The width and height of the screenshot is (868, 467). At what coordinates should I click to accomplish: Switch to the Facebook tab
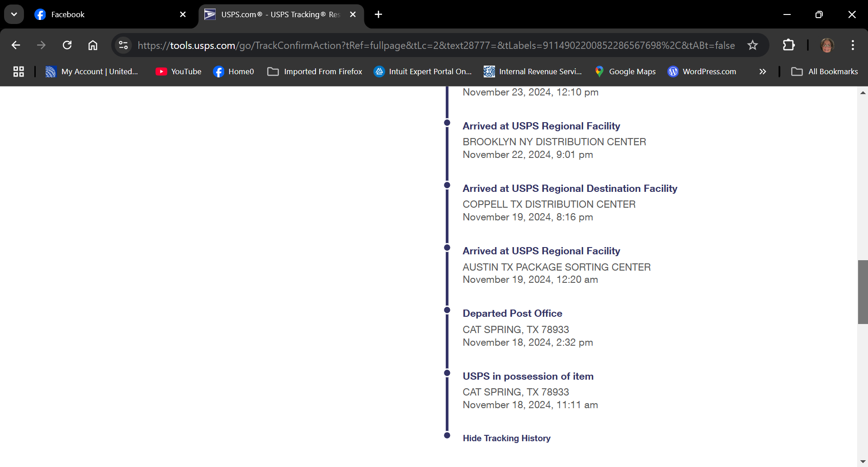(104, 14)
